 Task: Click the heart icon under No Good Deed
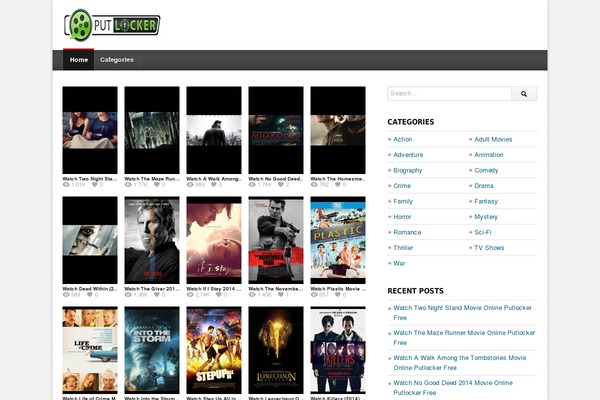click(280, 184)
